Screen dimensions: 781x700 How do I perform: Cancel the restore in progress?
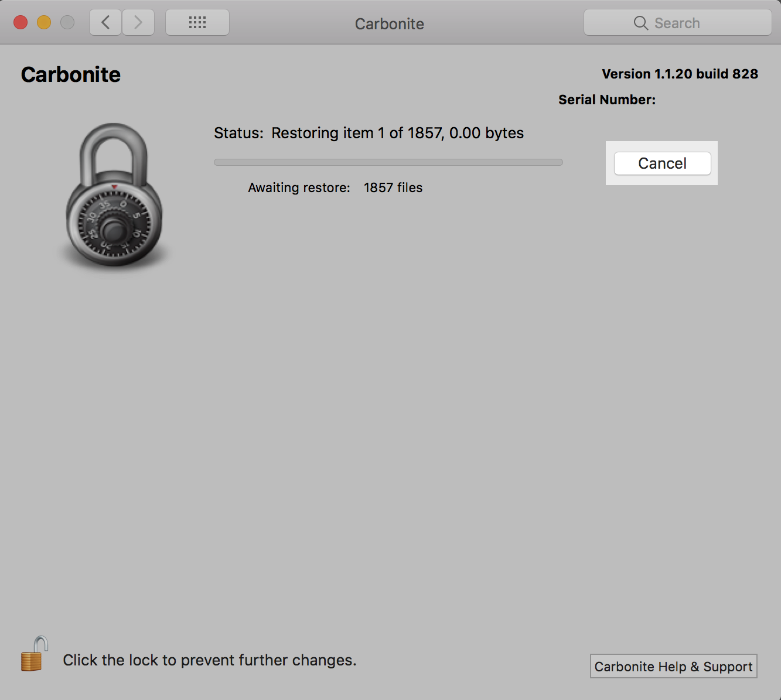click(662, 163)
